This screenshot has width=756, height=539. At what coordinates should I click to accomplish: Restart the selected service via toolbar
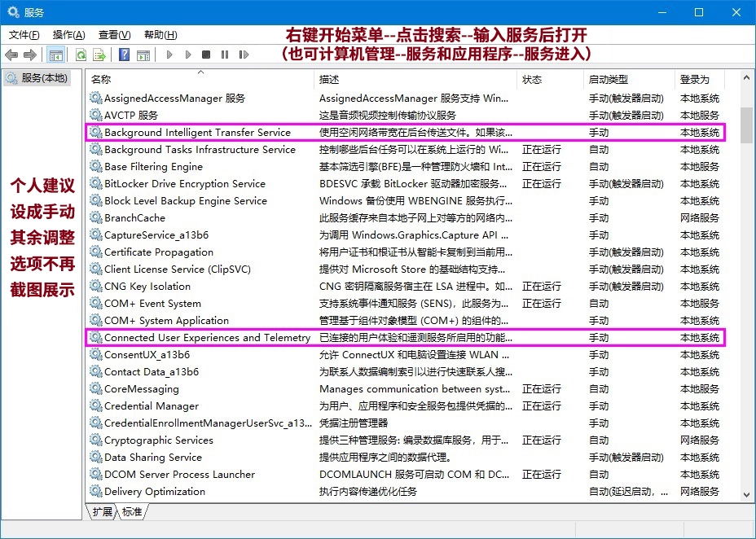click(244, 55)
